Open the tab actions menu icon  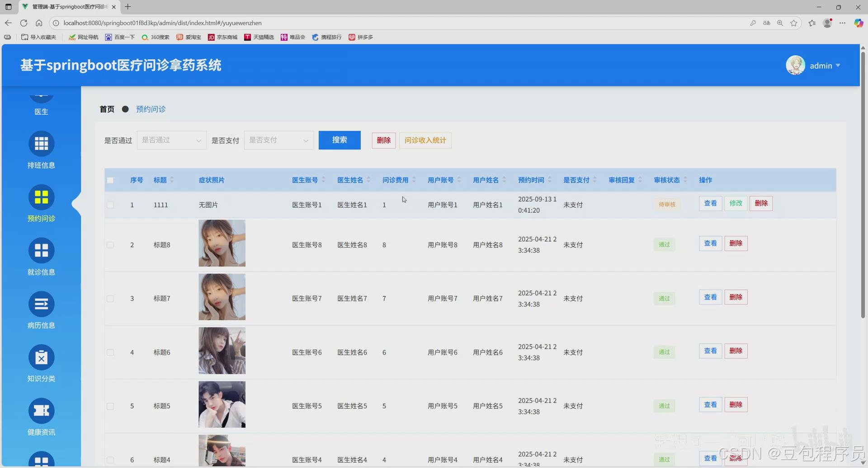[8, 7]
